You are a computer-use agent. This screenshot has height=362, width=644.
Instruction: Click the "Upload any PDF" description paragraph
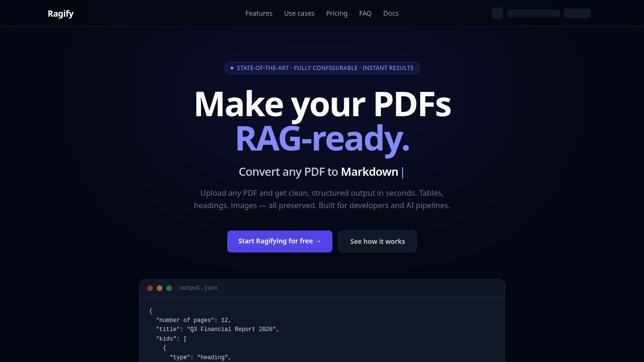pyautogui.click(x=322, y=200)
